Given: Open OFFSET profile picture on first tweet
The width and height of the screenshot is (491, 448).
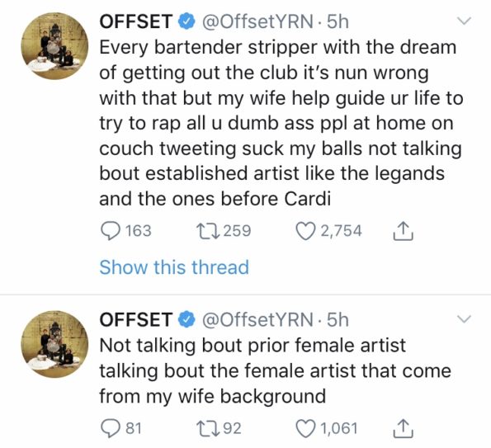Looking at the screenshot, I should pyautogui.click(x=54, y=46).
